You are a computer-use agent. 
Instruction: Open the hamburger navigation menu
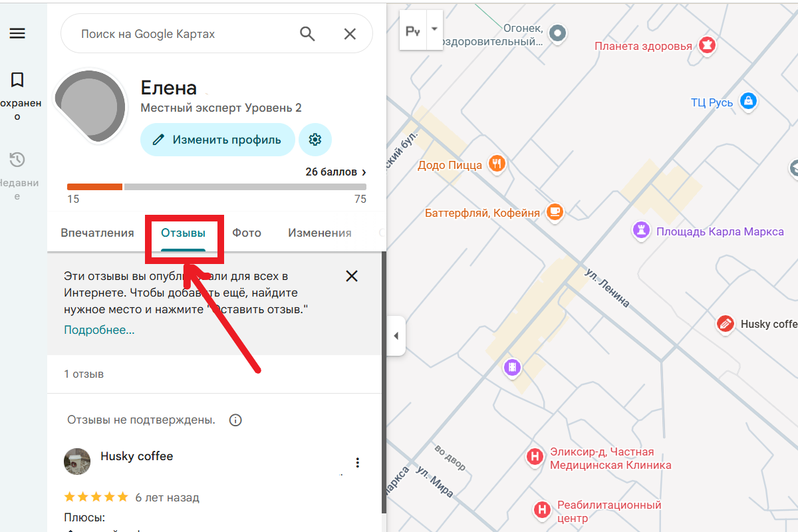point(18,33)
